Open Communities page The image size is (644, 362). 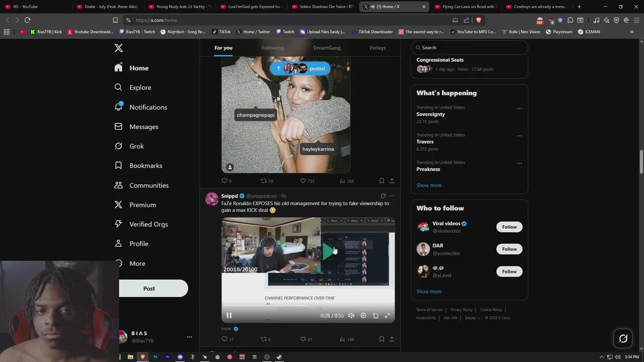[x=141, y=185]
